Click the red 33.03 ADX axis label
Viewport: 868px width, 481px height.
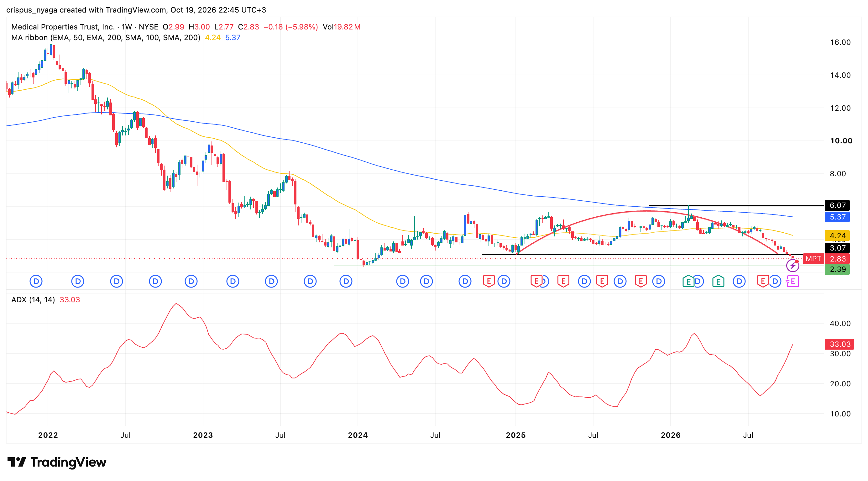[x=839, y=344]
